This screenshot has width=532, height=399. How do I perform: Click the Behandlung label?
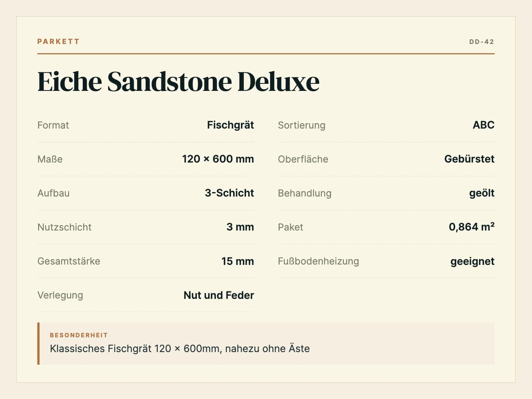point(305,193)
